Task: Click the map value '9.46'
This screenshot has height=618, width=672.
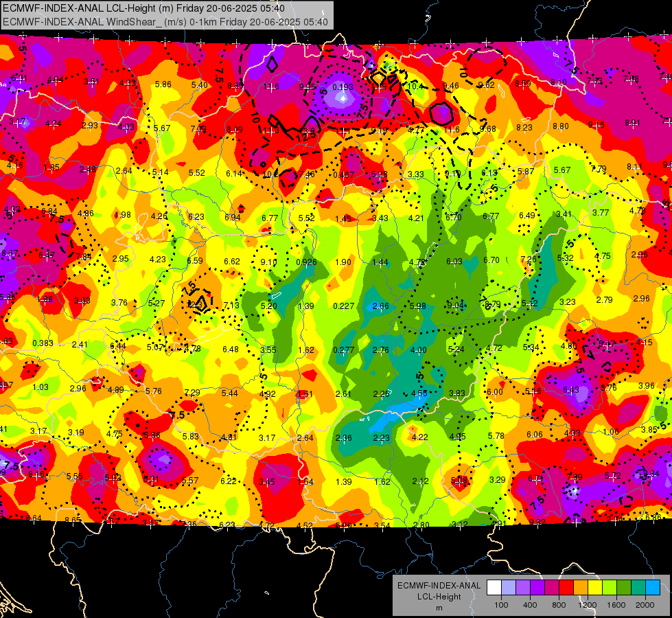Action: pyautogui.click(x=450, y=85)
